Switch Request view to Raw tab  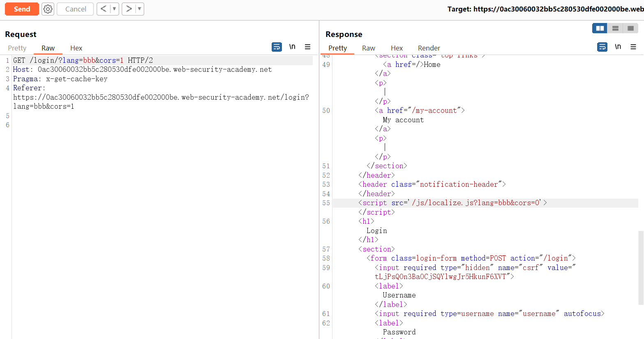[48, 48]
